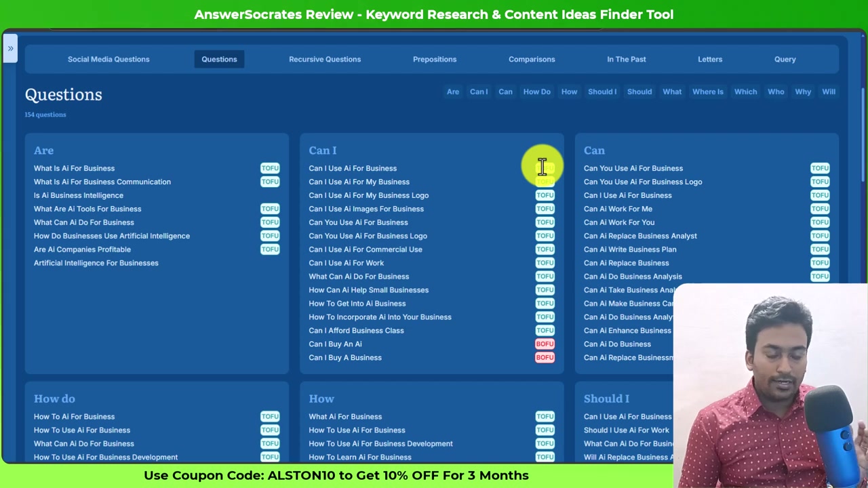The width and height of the screenshot is (868, 488).
Task: Click 'Can Ai Write Business Plan'
Action: (630, 249)
